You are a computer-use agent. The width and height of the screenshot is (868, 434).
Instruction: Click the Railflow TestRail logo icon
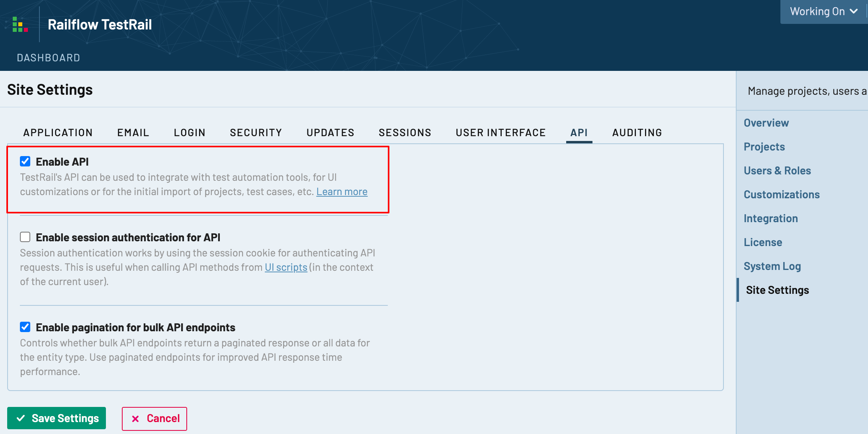[x=20, y=24]
